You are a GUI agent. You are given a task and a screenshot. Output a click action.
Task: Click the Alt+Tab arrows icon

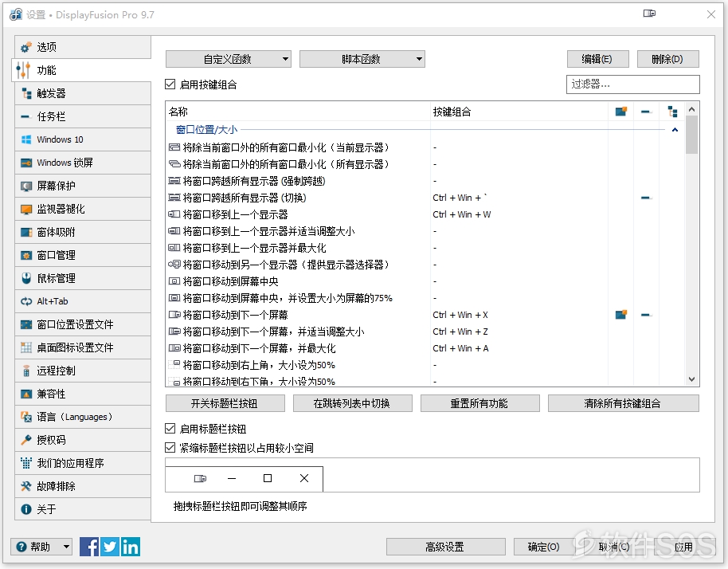(26, 301)
